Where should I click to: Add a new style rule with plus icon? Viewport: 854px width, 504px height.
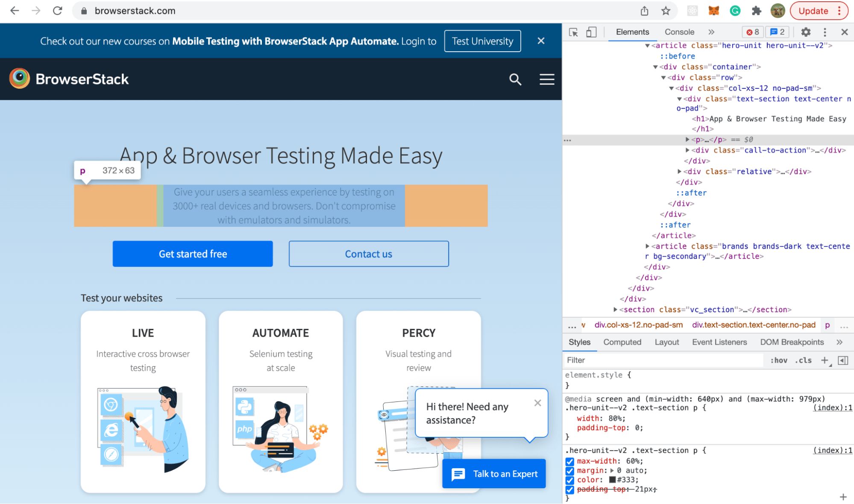coord(825,360)
